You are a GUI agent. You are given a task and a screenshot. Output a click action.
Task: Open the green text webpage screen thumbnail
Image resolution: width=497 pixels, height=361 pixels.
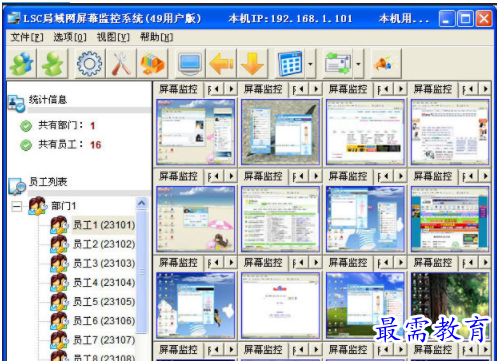280,219
